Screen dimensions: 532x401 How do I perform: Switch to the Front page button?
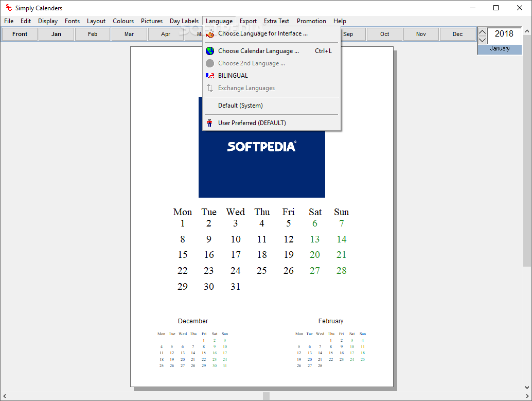tap(20, 34)
